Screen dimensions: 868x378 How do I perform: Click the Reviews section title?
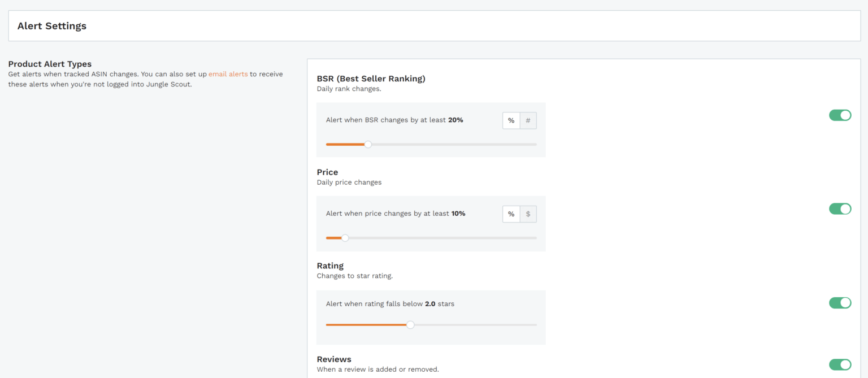334,359
